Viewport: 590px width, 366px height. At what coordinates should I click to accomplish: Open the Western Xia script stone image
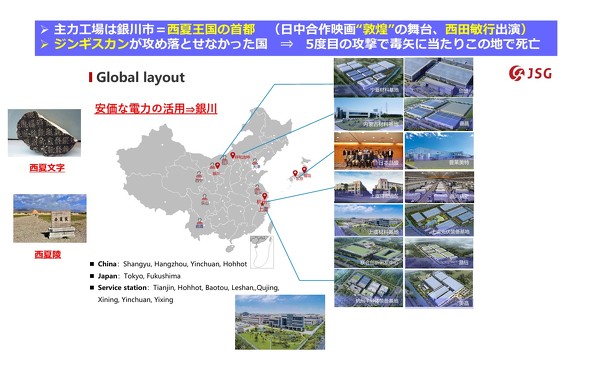(x=44, y=133)
